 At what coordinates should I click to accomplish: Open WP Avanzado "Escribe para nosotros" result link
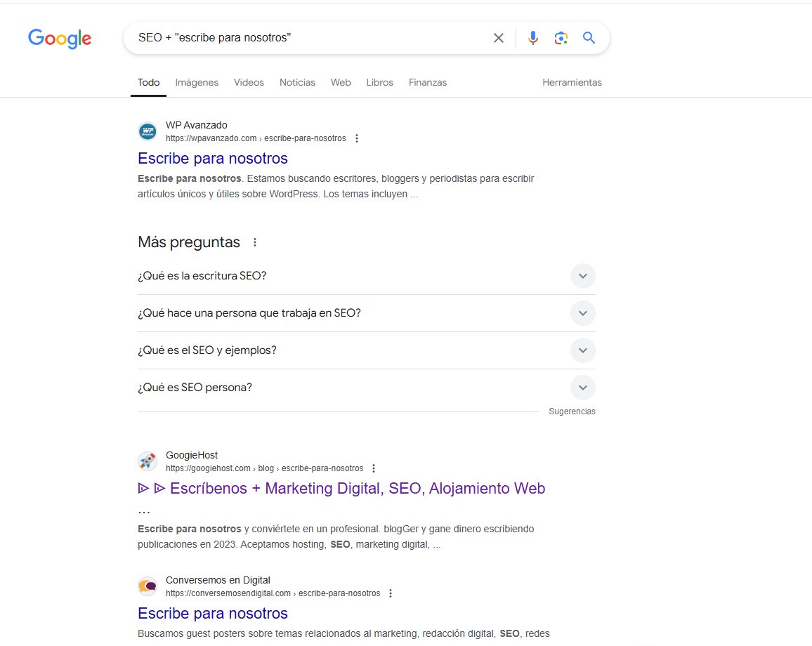coord(213,159)
